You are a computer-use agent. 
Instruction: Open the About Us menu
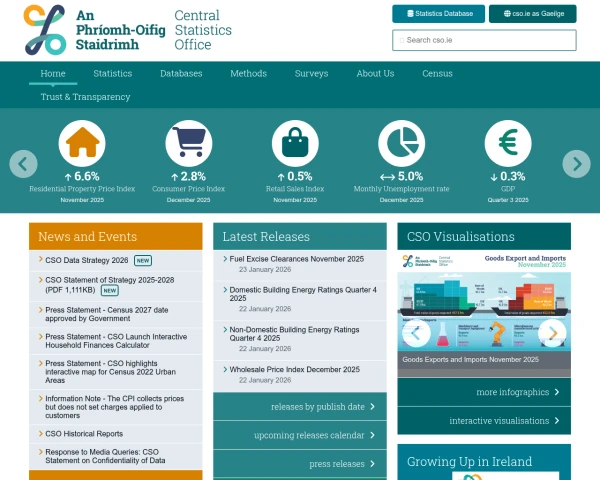point(375,73)
